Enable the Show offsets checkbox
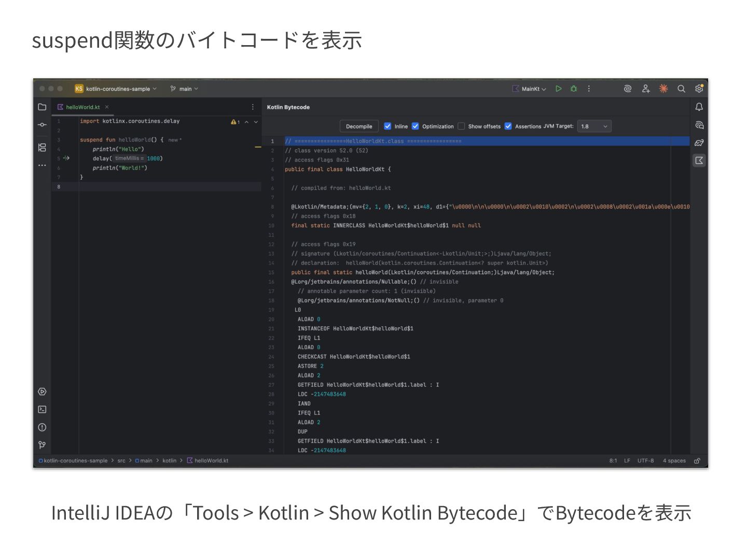 click(x=461, y=126)
